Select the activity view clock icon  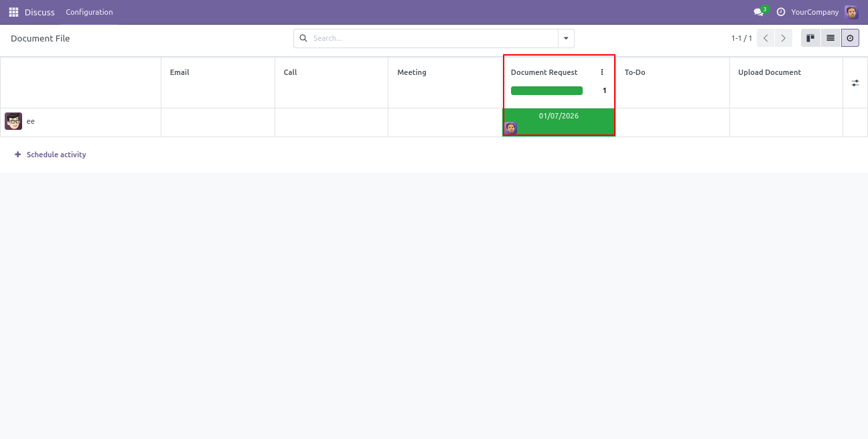850,38
